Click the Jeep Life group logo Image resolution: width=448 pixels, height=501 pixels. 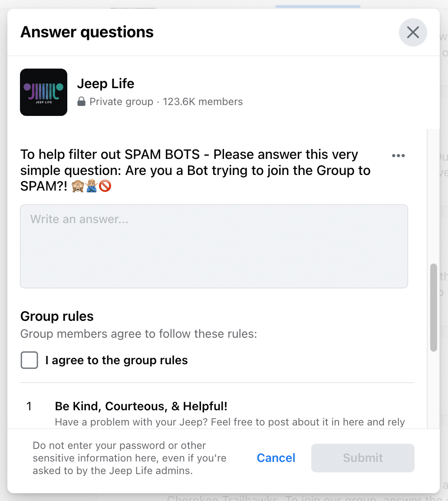pos(44,92)
